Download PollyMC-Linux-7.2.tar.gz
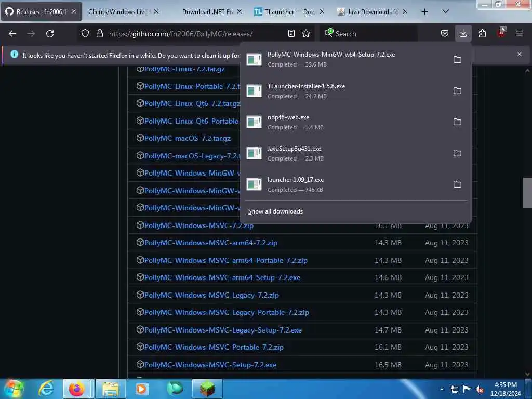The height and width of the screenshot is (399, 532). pos(184,69)
